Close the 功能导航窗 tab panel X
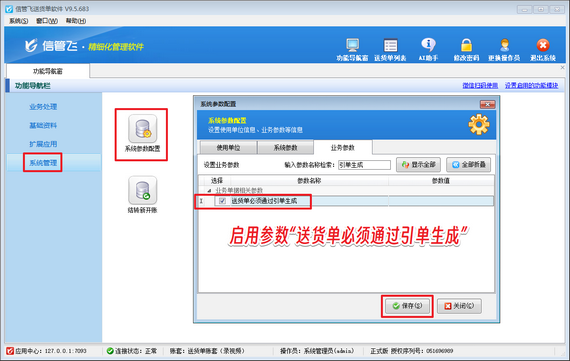 [562, 68]
